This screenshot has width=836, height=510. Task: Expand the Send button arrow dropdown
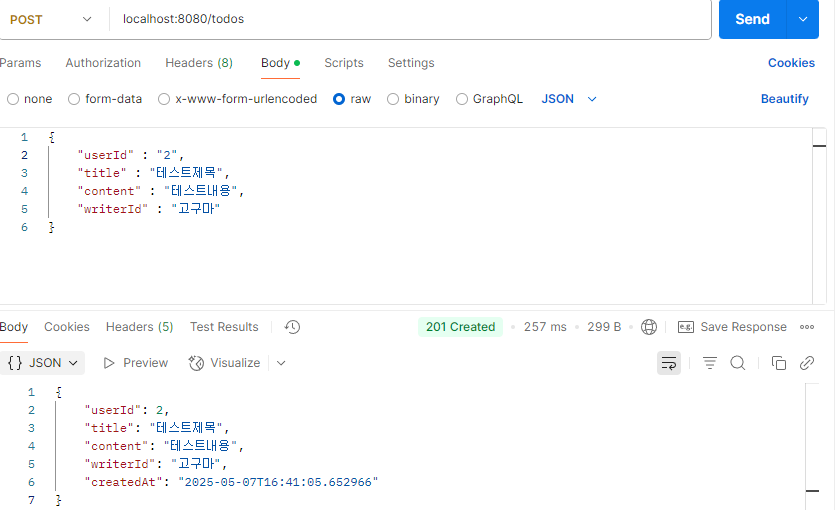point(802,19)
